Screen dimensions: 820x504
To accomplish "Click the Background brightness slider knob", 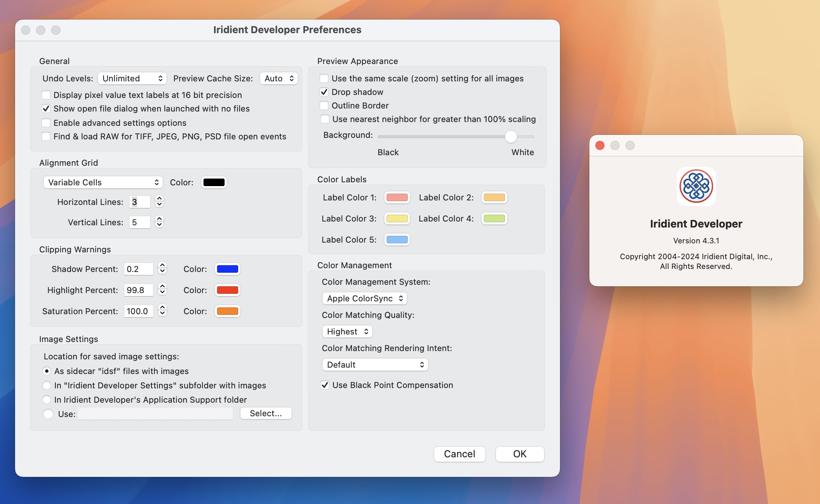I will 511,136.
